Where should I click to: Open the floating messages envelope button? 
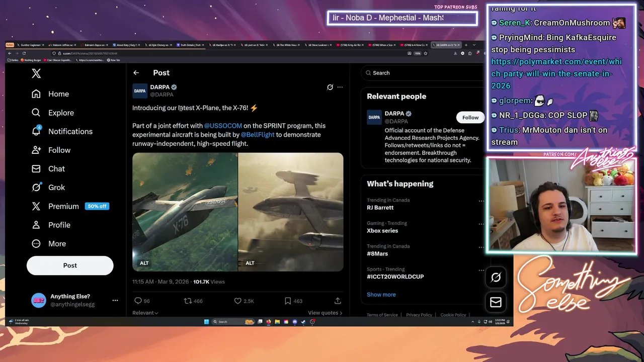click(x=496, y=302)
